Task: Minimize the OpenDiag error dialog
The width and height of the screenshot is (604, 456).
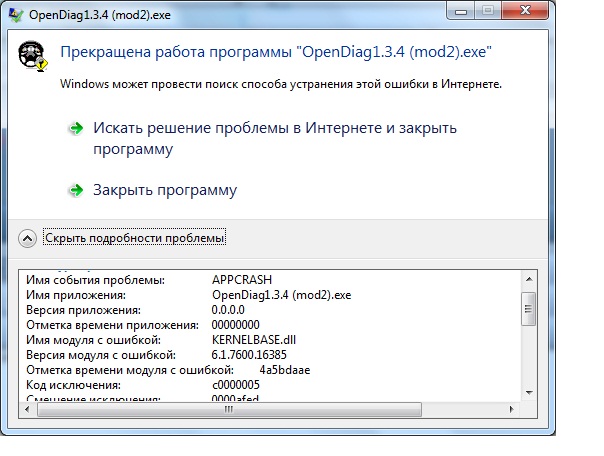Action: pyautogui.click(x=461, y=11)
